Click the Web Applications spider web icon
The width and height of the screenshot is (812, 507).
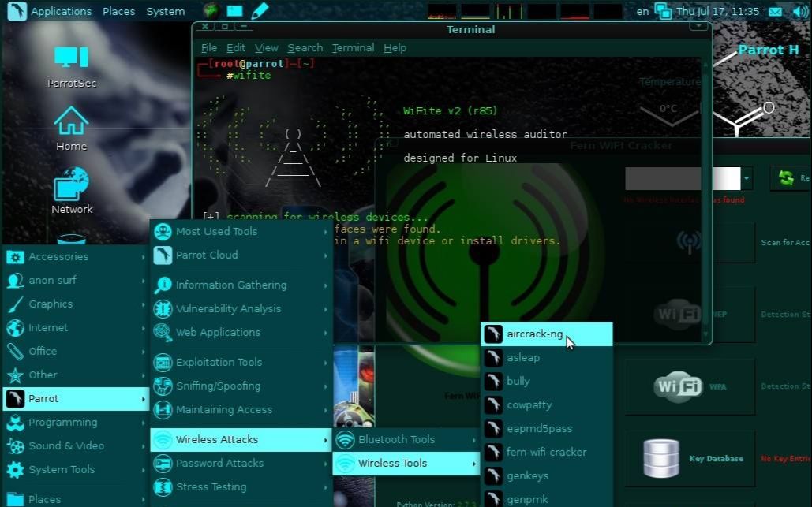[x=163, y=332]
